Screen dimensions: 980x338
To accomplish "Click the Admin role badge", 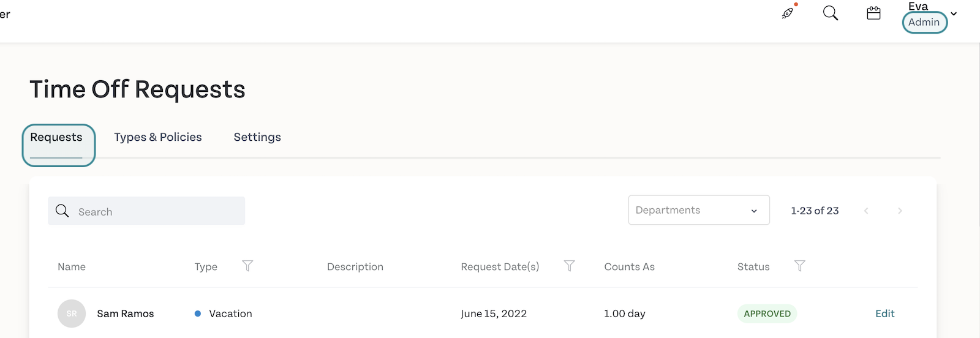I will tap(924, 22).
